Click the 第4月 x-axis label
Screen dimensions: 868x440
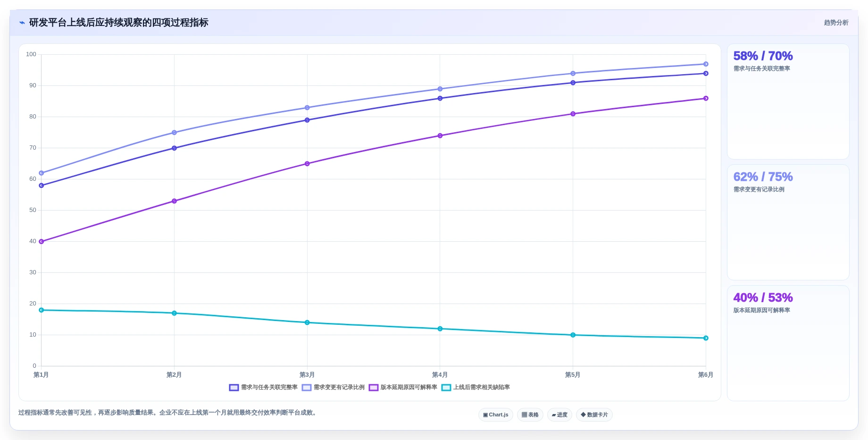[440, 375]
